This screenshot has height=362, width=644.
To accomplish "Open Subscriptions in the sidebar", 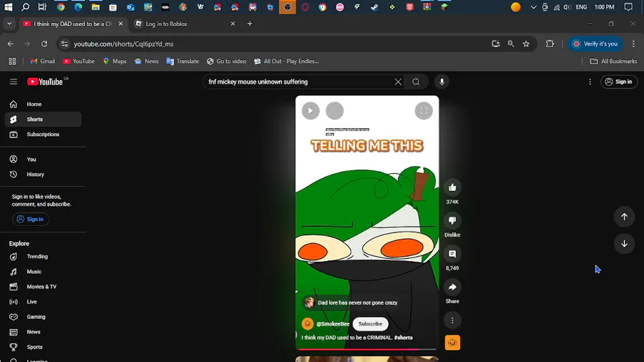I will [43, 134].
